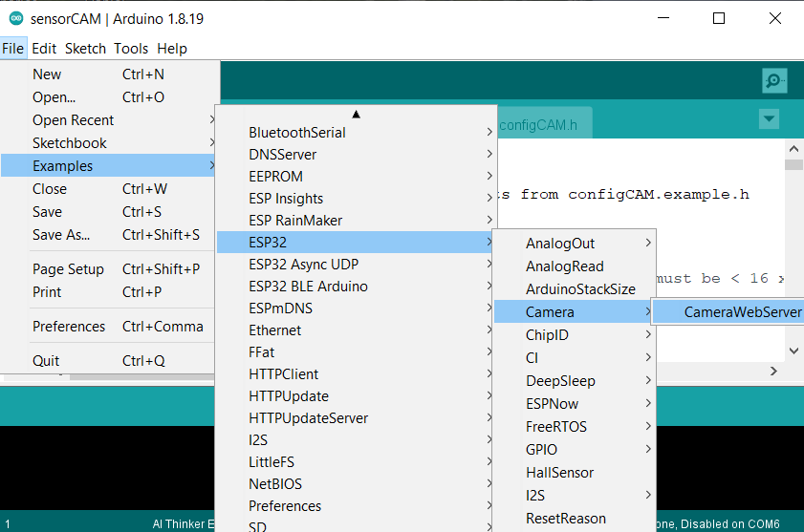
Task: Expand the HTTPClient examples
Action: [355, 374]
